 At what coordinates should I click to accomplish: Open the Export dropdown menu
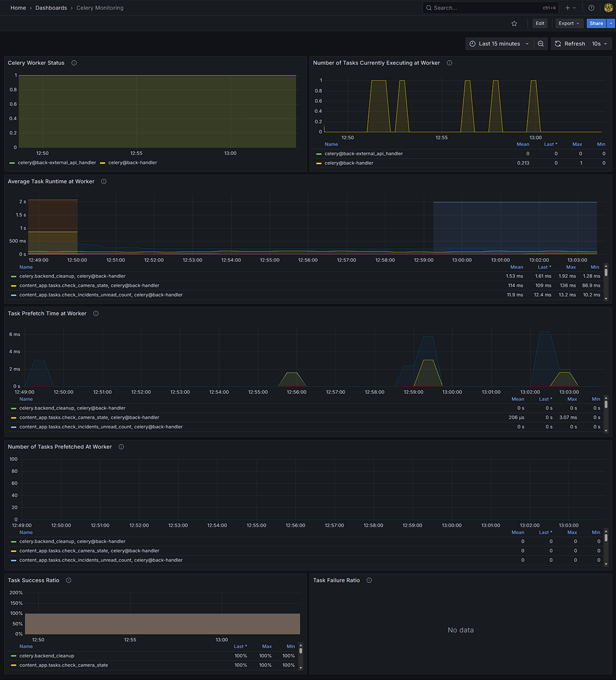click(569, 23)
